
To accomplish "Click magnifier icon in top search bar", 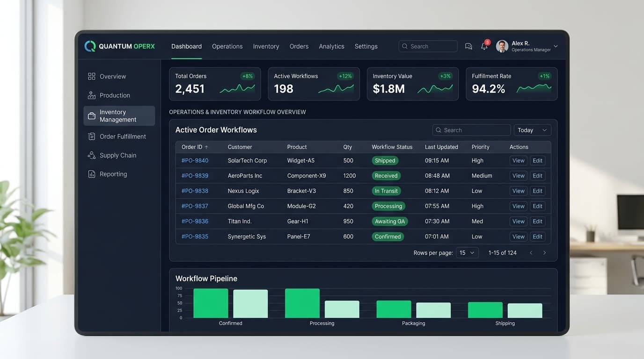I will (x=405, y=46).
